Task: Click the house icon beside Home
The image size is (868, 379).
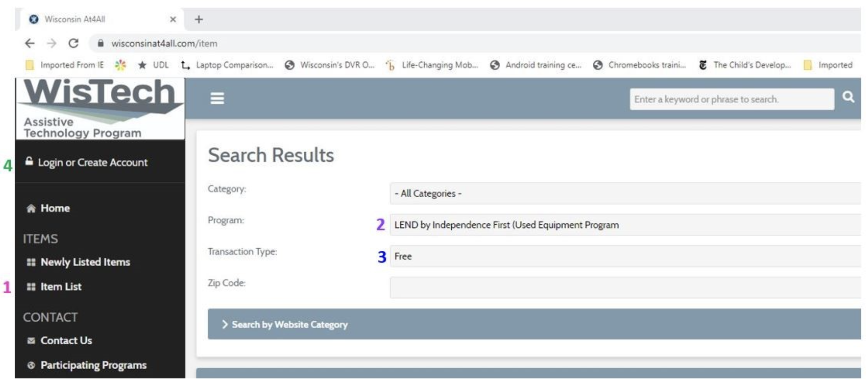Action: click(31, 208)
